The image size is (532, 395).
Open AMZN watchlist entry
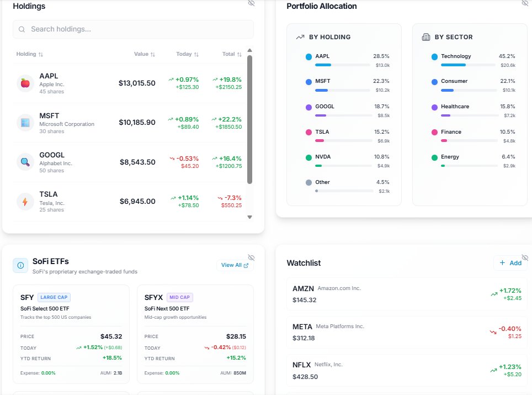[407, 294]
